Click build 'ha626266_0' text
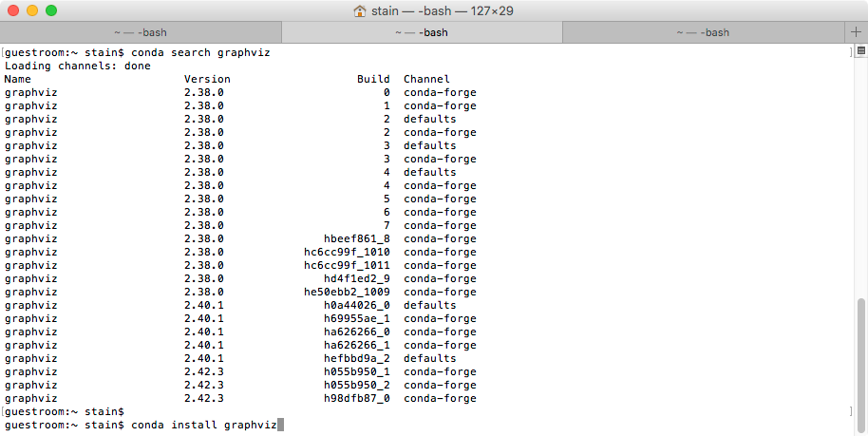868x436 pixels. (356, 332)
